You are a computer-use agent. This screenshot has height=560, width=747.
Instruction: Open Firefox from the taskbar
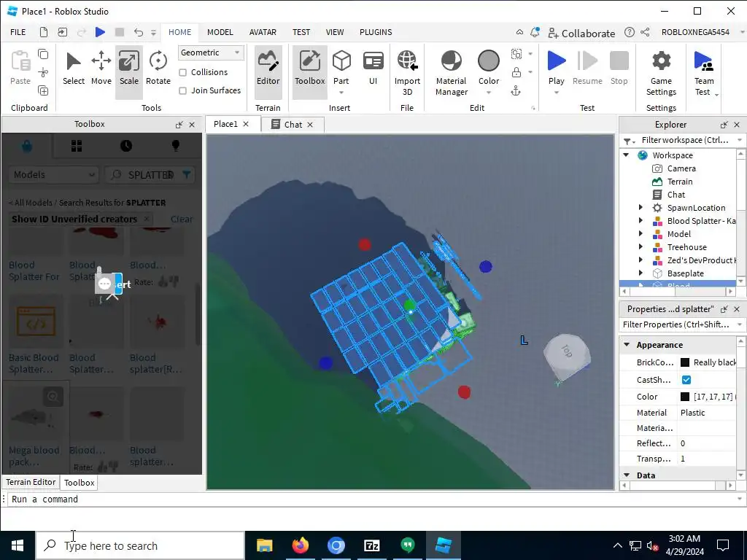pyautogui.click(x=300, y=545)
